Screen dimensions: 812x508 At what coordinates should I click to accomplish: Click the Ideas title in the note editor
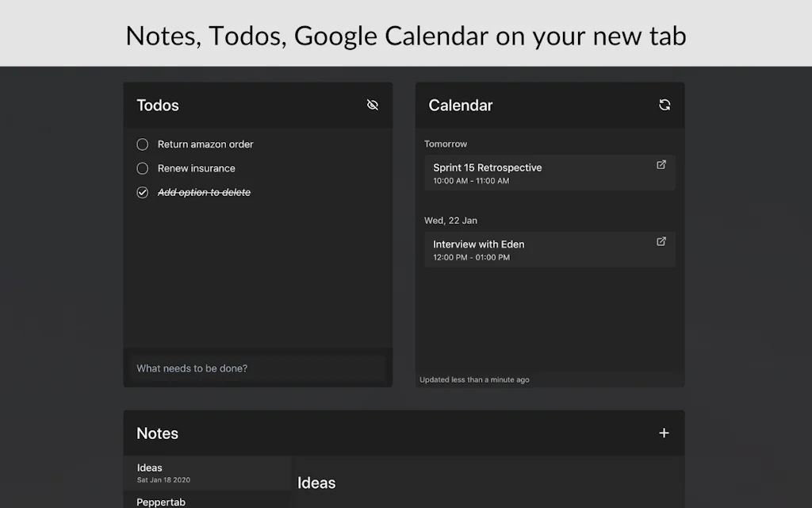coord(316,482)
